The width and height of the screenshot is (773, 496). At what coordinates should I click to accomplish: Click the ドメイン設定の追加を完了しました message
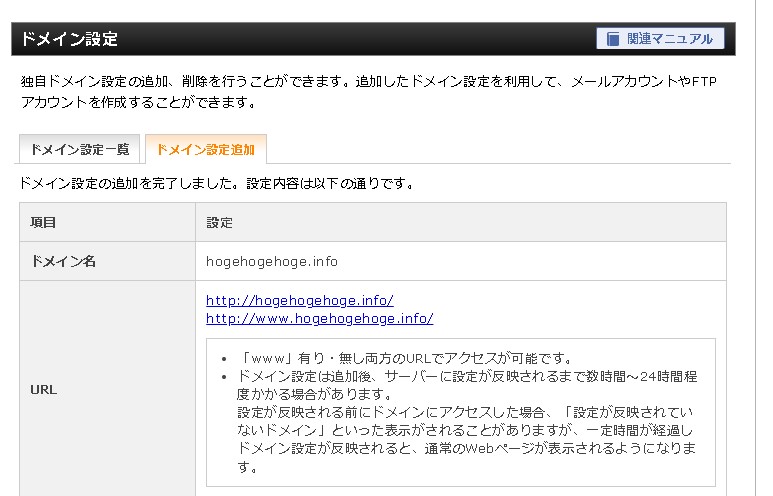point(217,184)
